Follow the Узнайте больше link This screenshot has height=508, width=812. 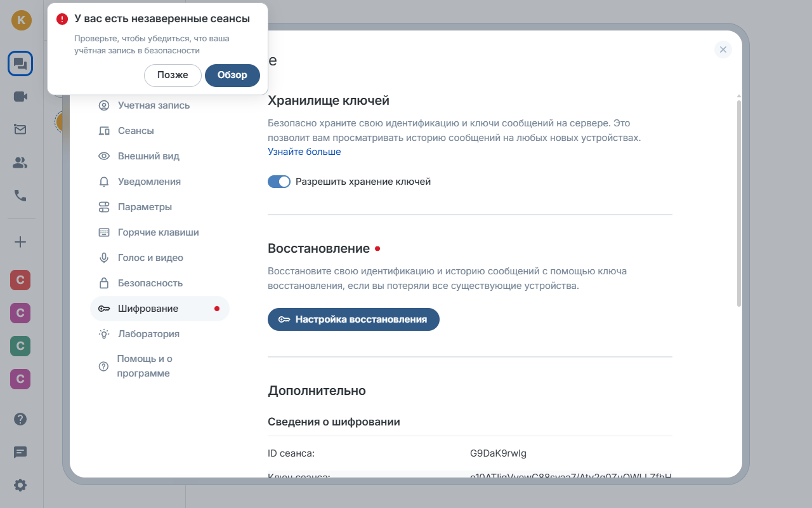pos(304,152)
